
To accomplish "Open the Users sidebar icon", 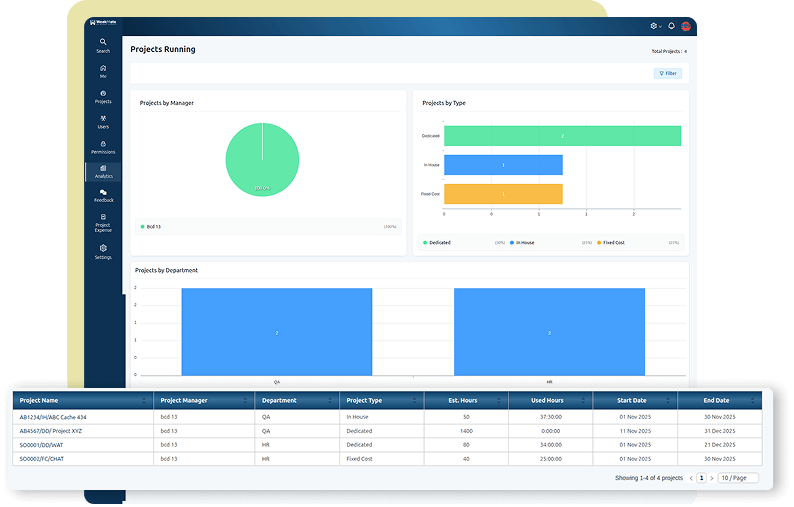I will click(103, 121).
